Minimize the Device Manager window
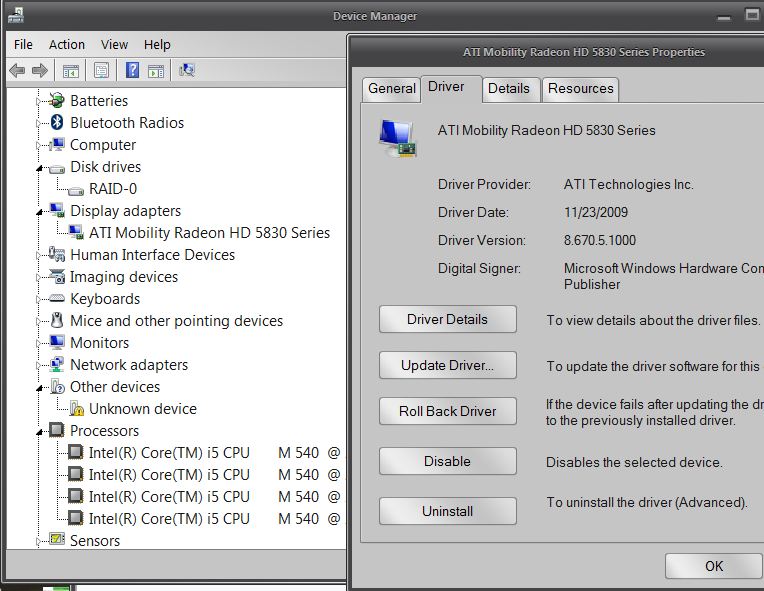 [724, 16]
